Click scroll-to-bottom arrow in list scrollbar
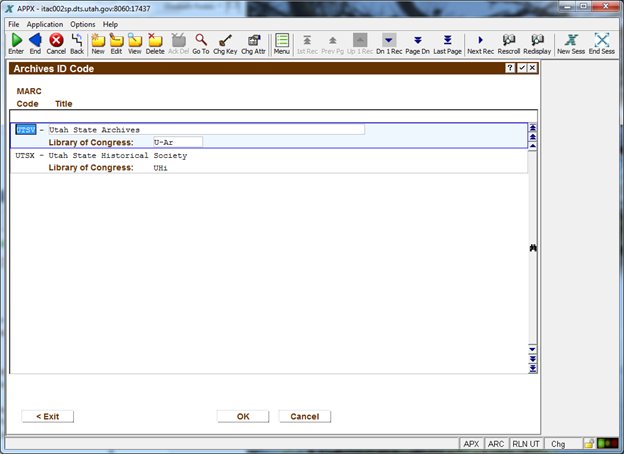 tap(533, 368)
